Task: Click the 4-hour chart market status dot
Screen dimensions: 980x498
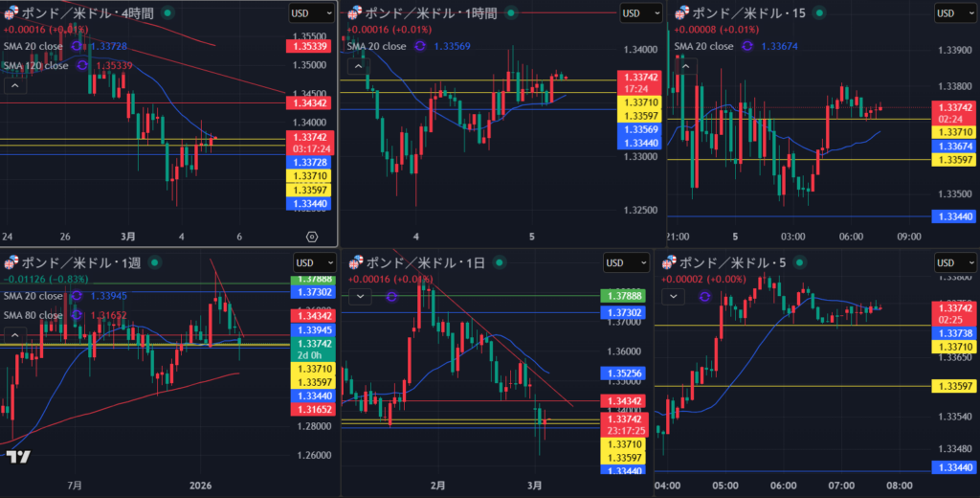Action: [168, 13]
